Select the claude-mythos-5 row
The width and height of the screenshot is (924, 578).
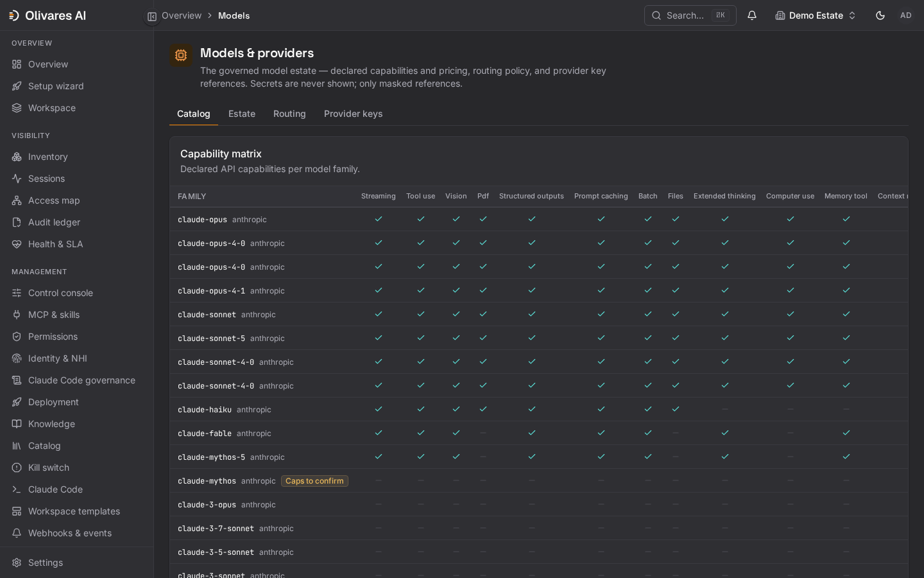pos(539,457)
